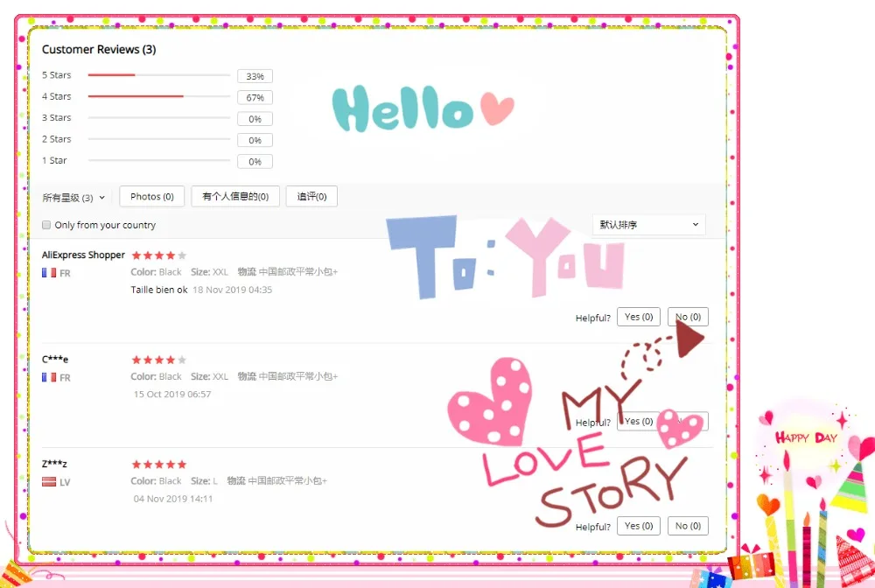Select the 有个人信息的(0) filter tab
The height and width of the screenshot is (588, 875).
coord(235,196)
